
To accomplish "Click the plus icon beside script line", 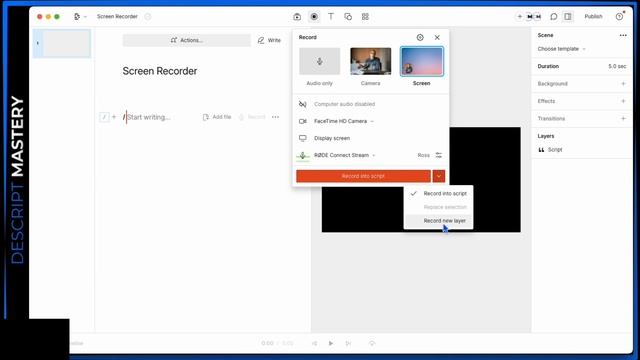I will 114,117.
